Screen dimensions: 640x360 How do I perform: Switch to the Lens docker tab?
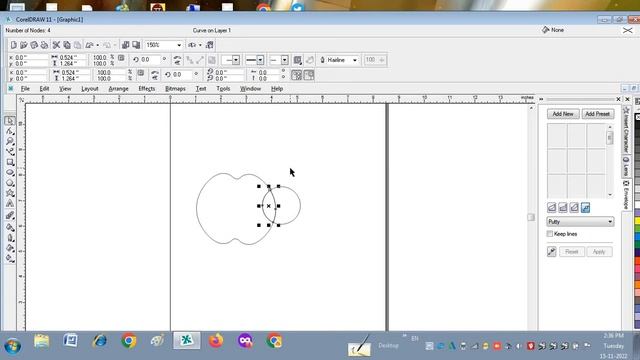click(626, 167)
